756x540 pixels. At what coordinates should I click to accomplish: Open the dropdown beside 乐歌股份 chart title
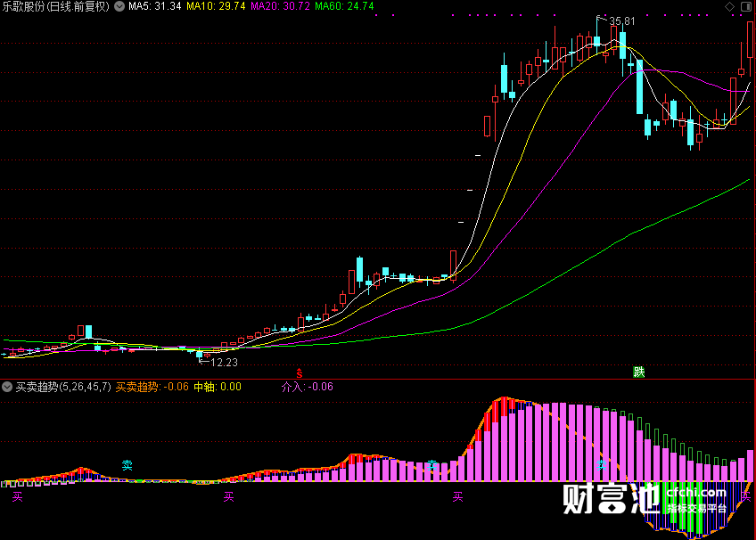coord(119,6)
